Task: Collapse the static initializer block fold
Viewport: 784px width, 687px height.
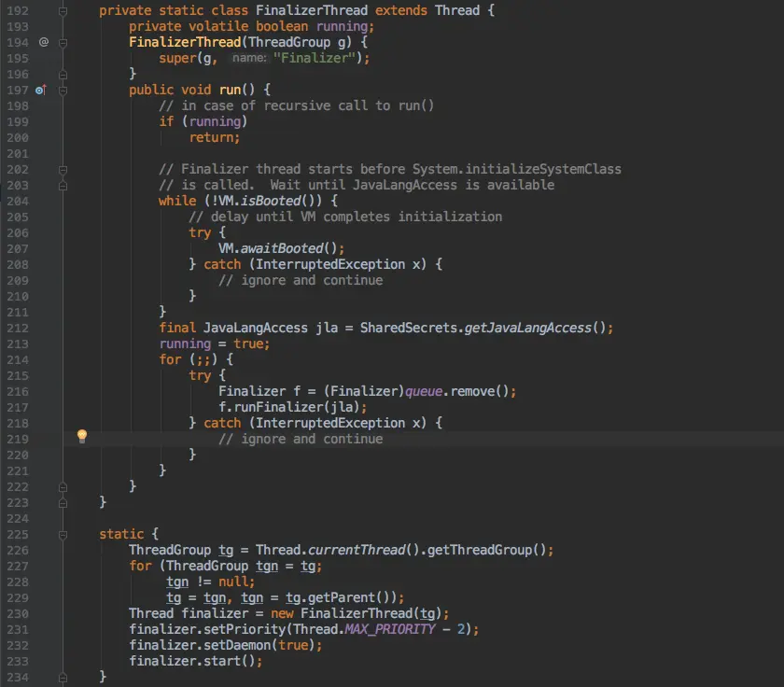Action: coord(62,534)
